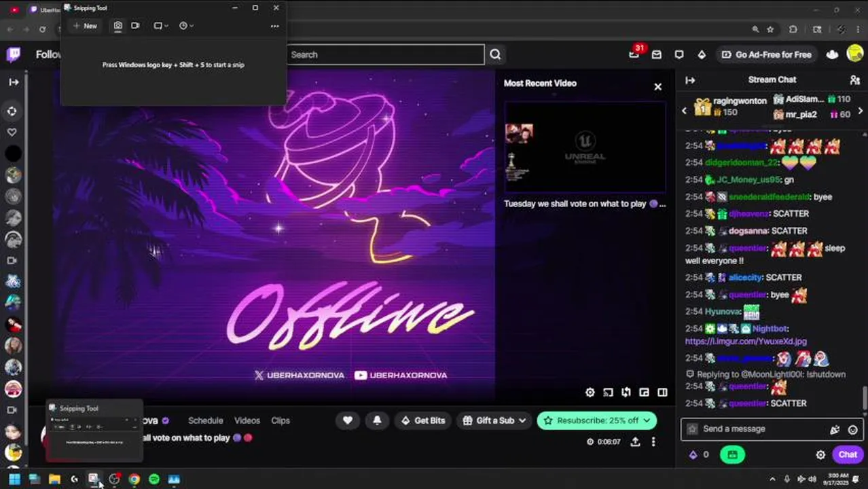This screenshot has width=868, height=489.
Task: Expand the left channel sidebar
Action: click(14, 82)
